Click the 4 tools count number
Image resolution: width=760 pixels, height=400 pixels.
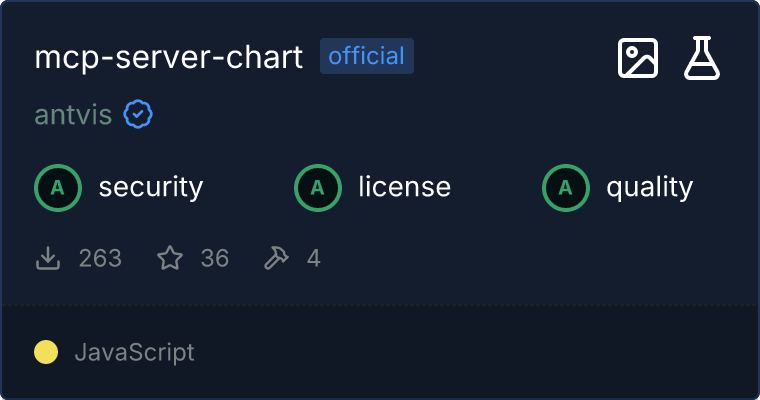tap(314, 259)
